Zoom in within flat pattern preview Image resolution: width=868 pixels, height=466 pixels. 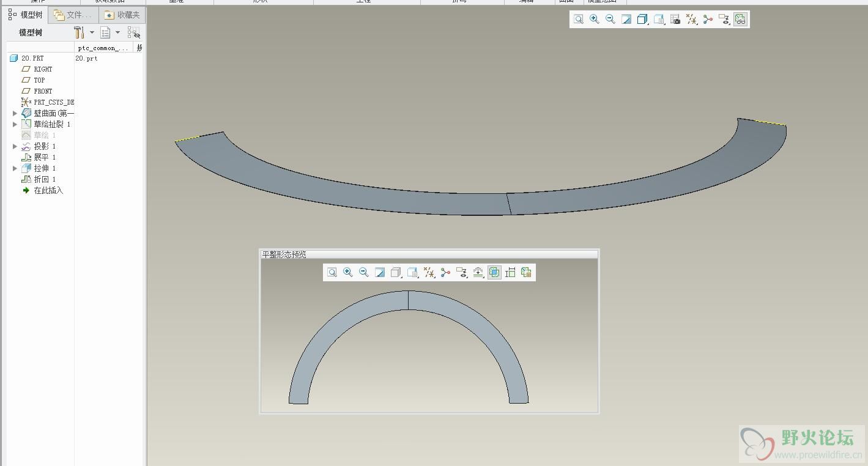point(348,273)
